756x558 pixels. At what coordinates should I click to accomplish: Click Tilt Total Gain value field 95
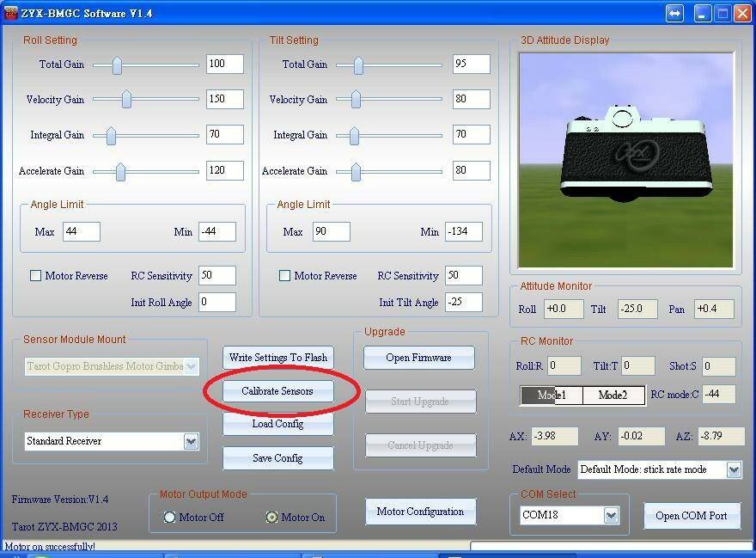472,64
